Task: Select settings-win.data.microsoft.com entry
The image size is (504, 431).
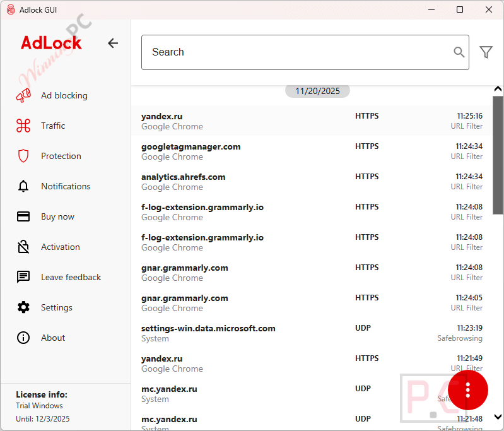Action: 312,333
